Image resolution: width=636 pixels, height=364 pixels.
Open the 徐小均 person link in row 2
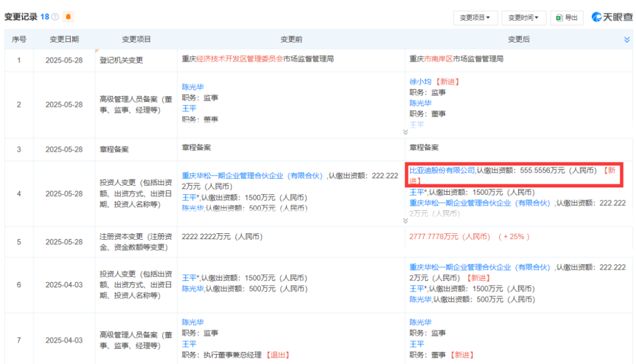pyautogui.click(x=422, y=81)
